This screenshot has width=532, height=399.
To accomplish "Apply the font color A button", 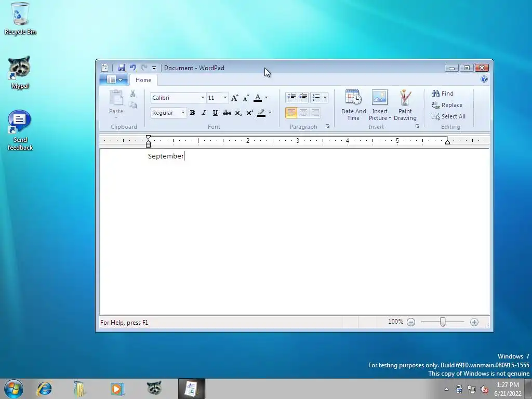I will pyautogui.click(x=258, y=98).
